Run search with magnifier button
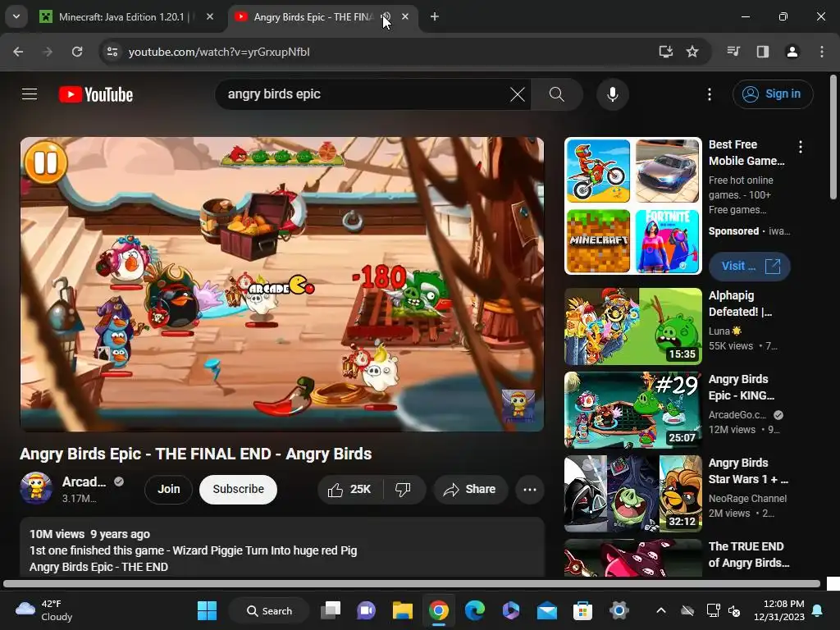 click(x=557, y=94)
